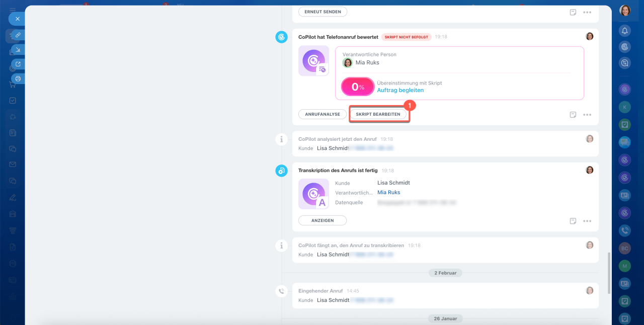This screenshot has height=325, width=644.
Task: Click the copy link icon
Action: click(x=18, y=35)
